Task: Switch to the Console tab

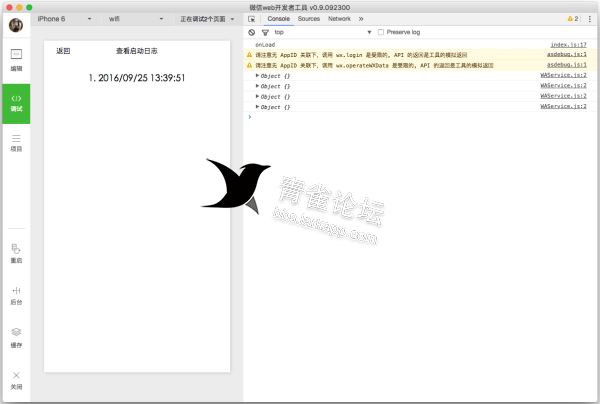Action: 279,19
